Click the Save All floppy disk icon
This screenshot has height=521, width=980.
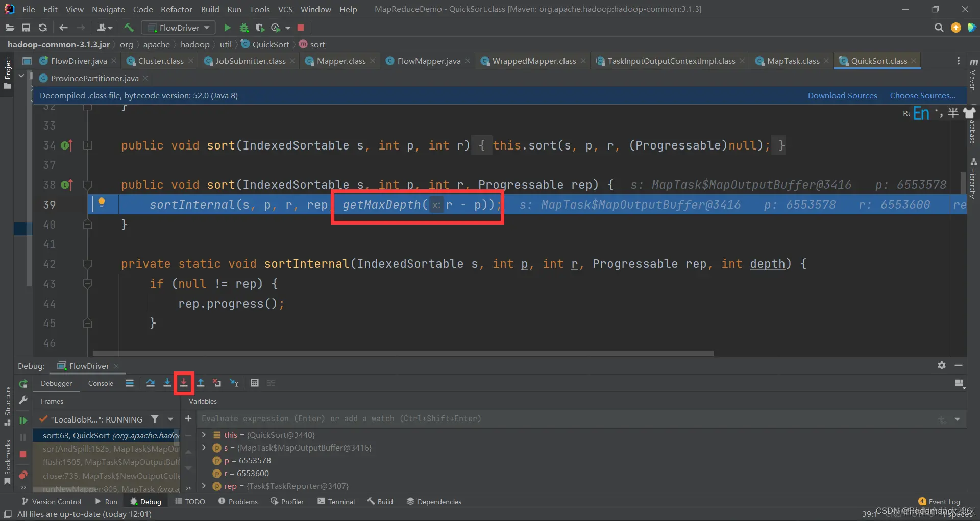[x=26, y=28]
